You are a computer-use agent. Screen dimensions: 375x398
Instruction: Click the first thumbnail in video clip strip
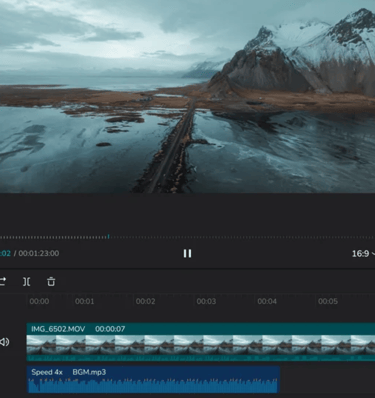coord(41,345)
